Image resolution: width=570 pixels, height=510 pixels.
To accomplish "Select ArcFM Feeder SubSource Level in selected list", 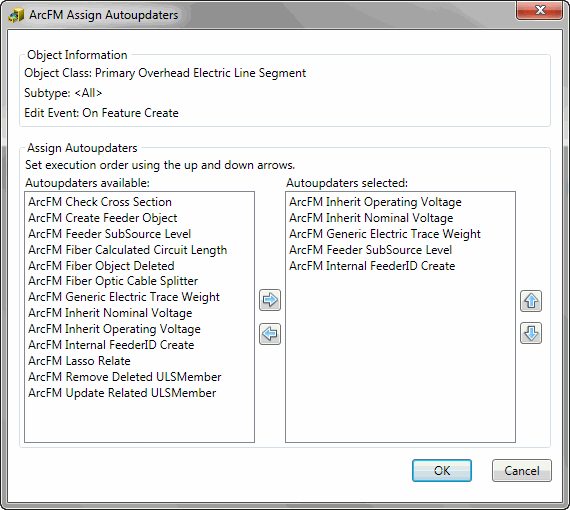I will pos(370,250).
